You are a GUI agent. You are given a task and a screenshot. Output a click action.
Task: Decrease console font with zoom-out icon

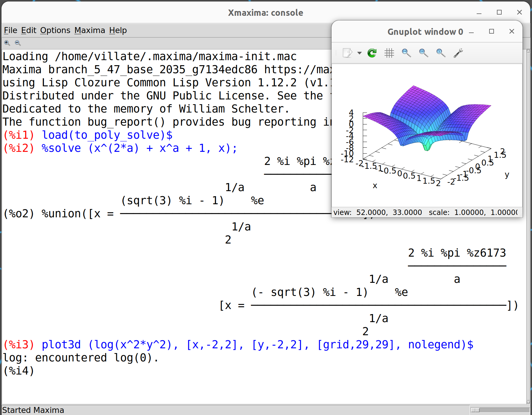[18, 43]
